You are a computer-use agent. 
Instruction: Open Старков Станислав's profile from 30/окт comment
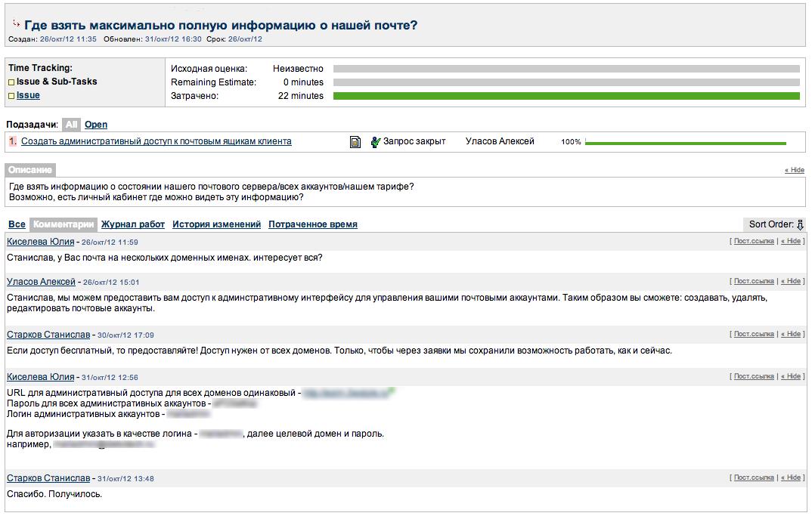(48, 335)
